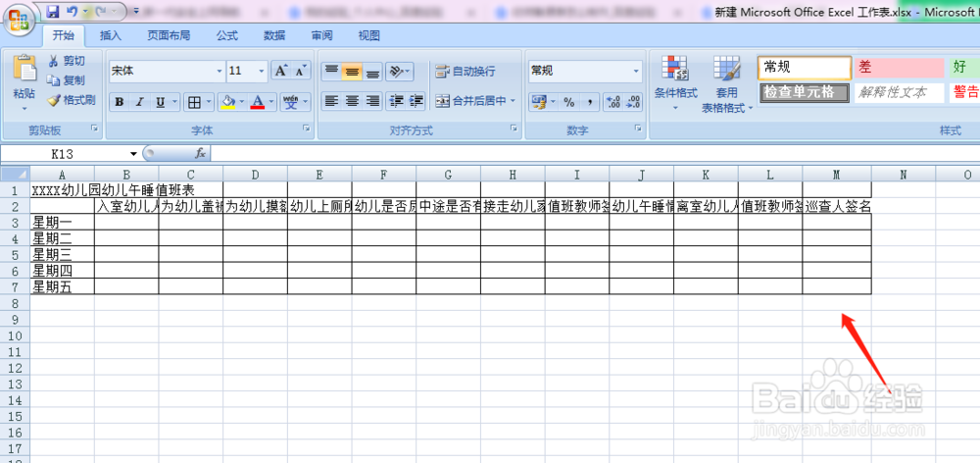
Task: Apply percent style with the % icon
Action: (x=569, y=102)
